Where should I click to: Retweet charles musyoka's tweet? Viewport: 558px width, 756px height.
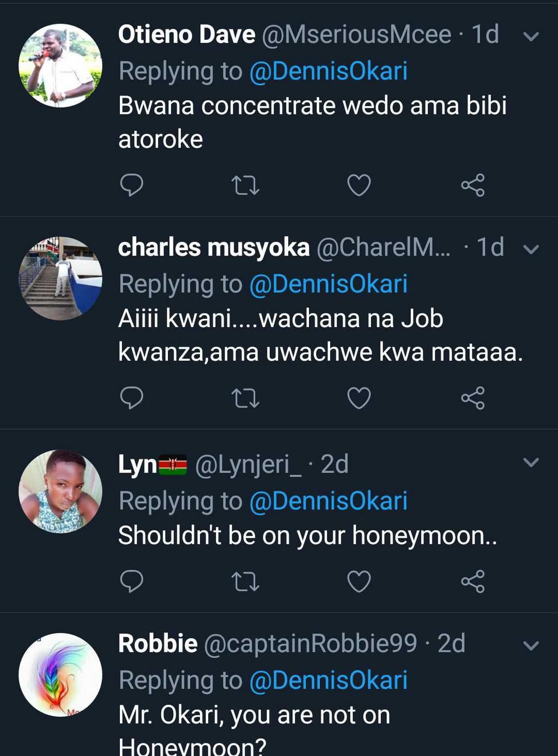pyautogui.click(x=245, y=398)
